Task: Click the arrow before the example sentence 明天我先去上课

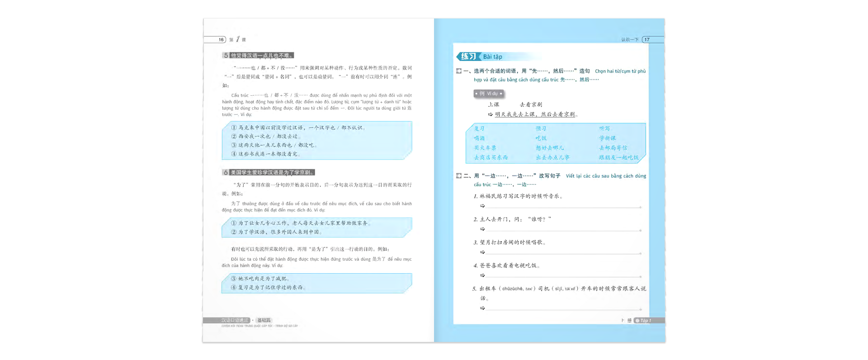Action: pyautogui.click(x=490, y=115)
